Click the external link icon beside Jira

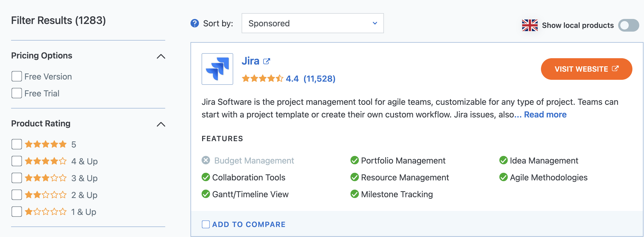click(x=267, y=61)
